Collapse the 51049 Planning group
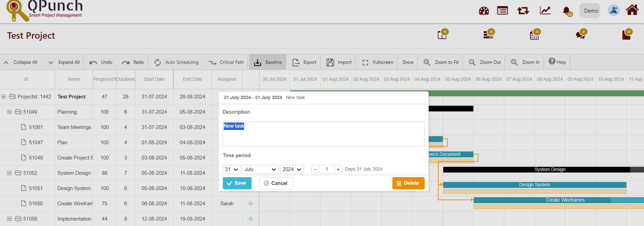Screen dimensions: 644x226 (10, 112)
